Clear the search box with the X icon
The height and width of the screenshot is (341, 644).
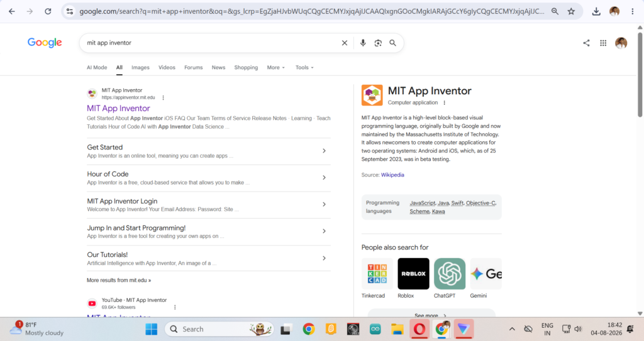pyautogui.click(x=345, y=43)
